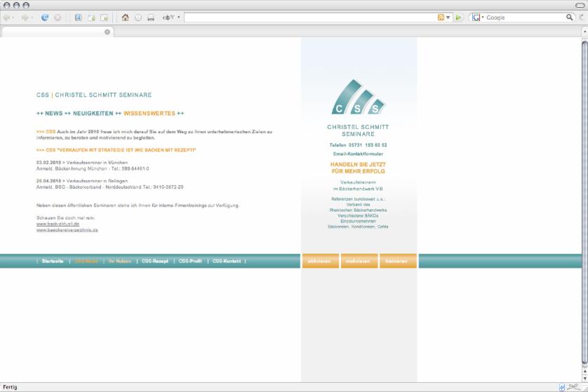Screen dimensions: 588x392
Task: Open the tab list dropdown arrow
Action: point(584,32)
